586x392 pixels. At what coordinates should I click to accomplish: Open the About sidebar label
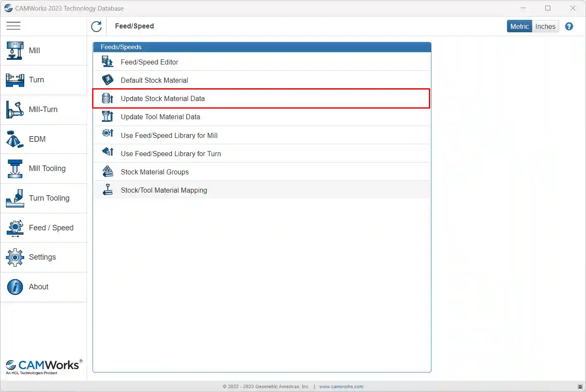click(x=39, y=287)
